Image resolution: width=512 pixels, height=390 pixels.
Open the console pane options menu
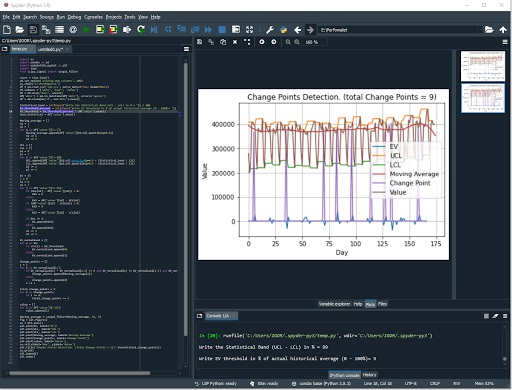[x=505, y=316]
